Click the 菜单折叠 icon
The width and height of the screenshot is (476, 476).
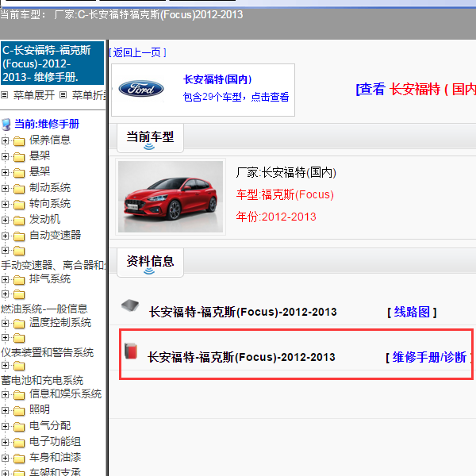coord(63,95)
